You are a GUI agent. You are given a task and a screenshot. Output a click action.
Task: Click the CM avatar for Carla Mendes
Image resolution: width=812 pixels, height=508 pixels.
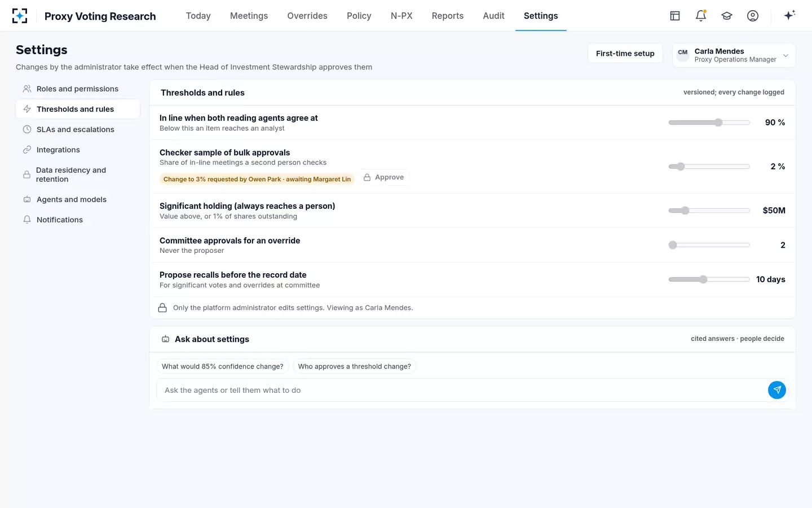683,55
